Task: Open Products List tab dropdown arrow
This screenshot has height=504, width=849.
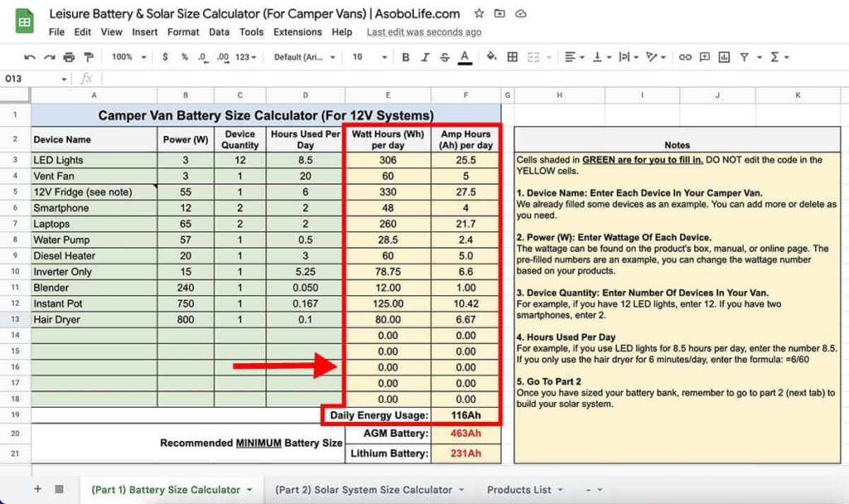Action: tap(560, 490)
